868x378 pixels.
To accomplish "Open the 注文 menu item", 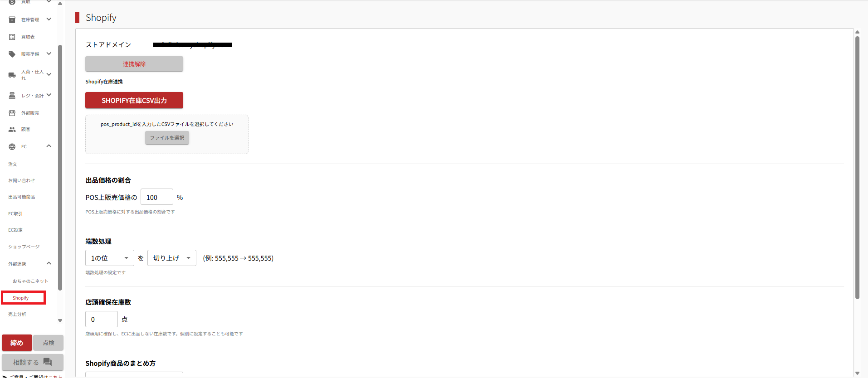I will point(13,164).
